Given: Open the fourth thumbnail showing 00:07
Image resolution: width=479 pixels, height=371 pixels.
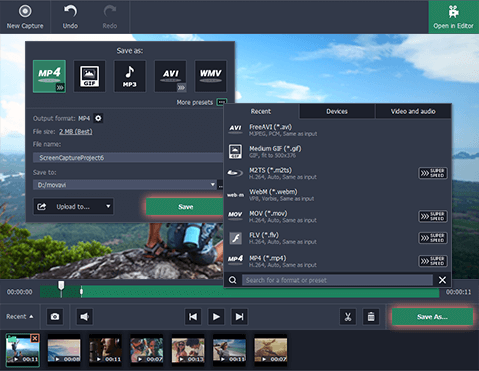Looking at the screenshot, I should point(147,351).
